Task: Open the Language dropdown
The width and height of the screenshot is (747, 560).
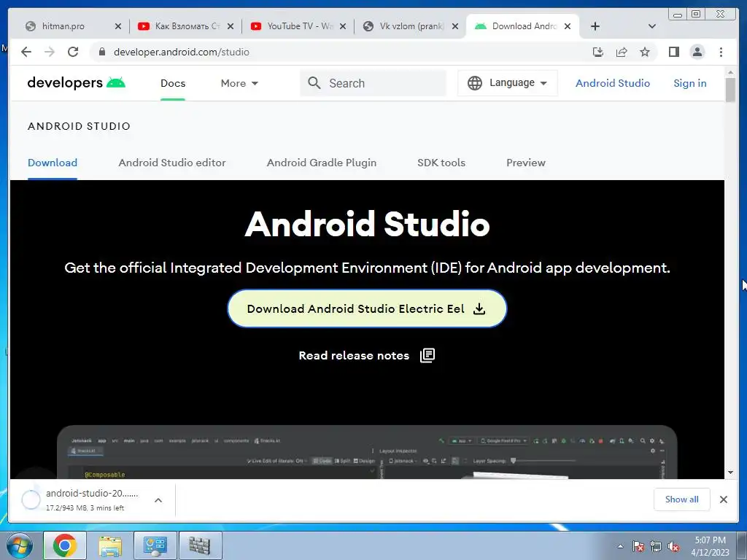Action: coord(508,83)
